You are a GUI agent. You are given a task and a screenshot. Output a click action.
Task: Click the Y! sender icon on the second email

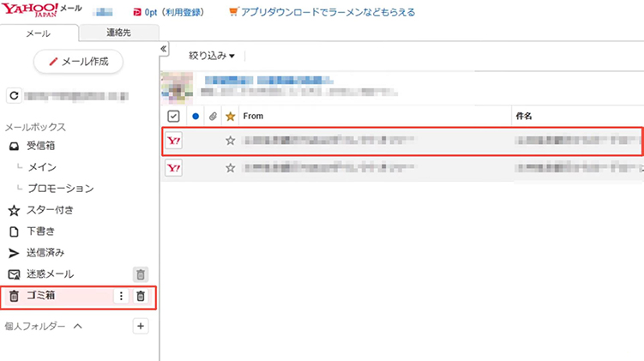(174, 168)
